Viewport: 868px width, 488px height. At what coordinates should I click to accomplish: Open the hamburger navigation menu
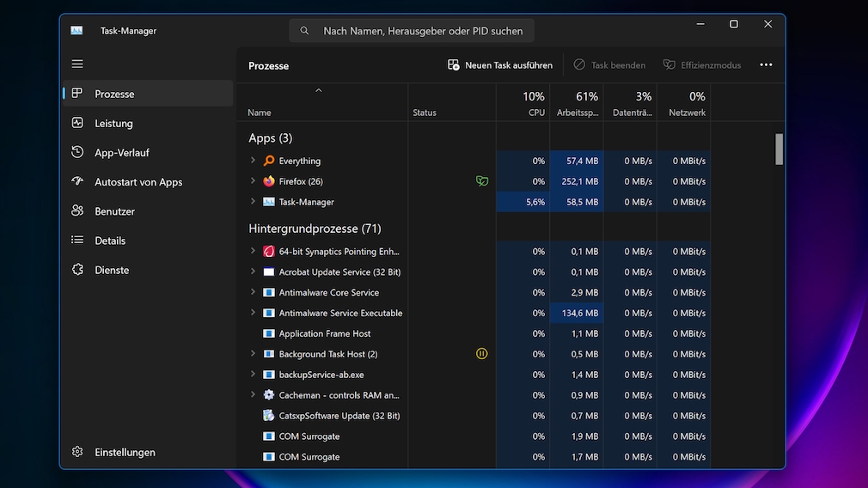tap(77, 64)
